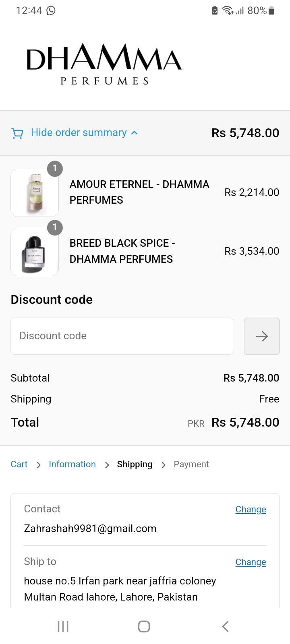
Task: Apply discount code with arrow button
Action: 261,336
